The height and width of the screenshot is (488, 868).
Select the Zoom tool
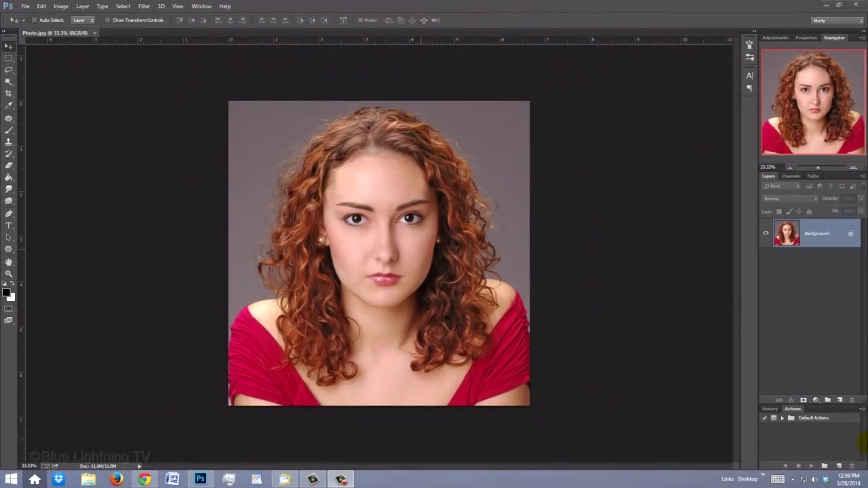click(9, 273)
